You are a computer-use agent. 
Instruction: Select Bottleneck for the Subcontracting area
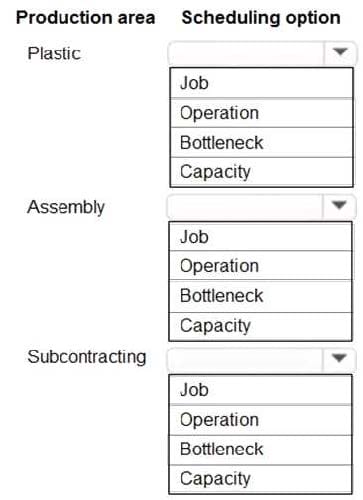(x=260, y=450)
